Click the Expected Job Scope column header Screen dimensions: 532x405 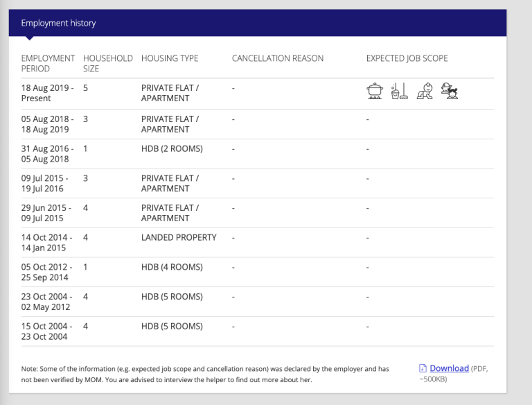[407, 58]
